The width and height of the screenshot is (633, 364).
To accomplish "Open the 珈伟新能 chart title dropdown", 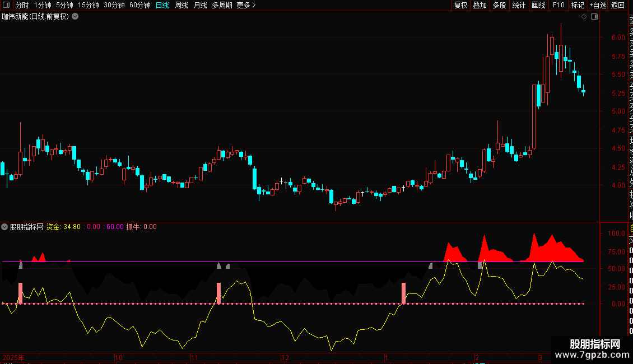I will tap(75, 17).
